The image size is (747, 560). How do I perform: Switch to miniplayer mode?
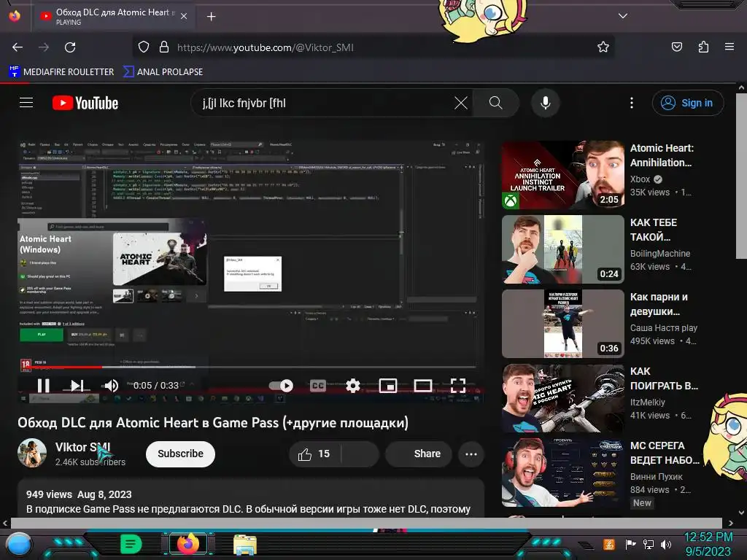tap(388, 386)
